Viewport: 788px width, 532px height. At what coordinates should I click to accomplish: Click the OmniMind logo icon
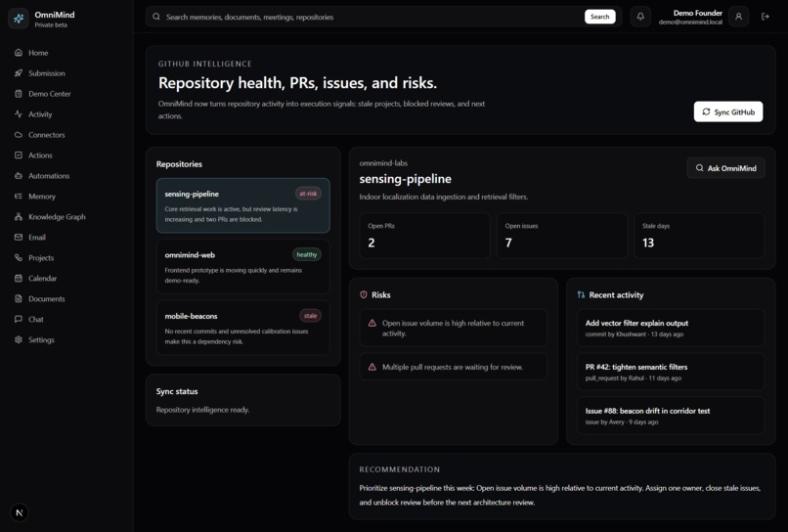coord(19,19)
